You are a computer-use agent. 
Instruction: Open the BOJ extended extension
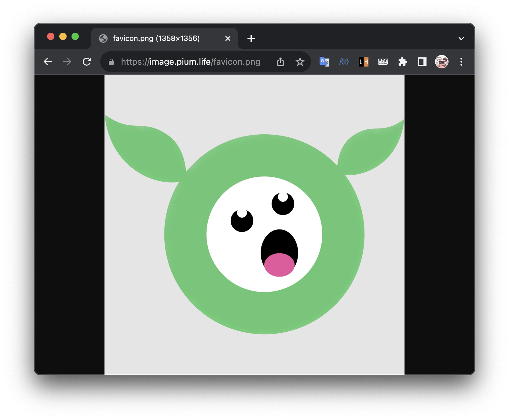click(383, 62)
